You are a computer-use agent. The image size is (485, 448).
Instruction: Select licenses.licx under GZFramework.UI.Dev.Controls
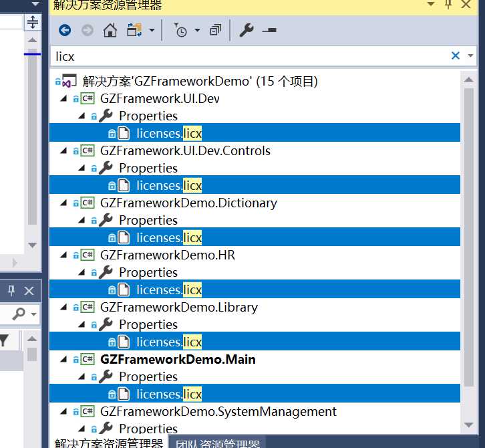169,185
